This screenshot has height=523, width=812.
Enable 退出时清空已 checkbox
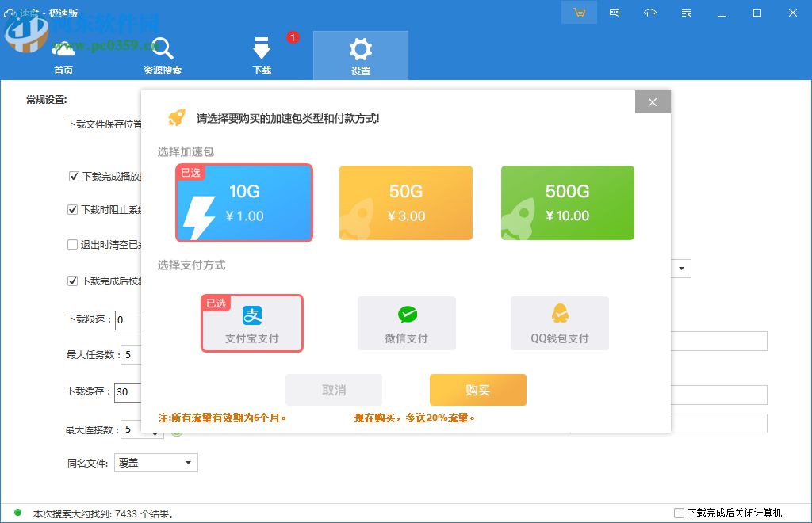coord(74,244)
